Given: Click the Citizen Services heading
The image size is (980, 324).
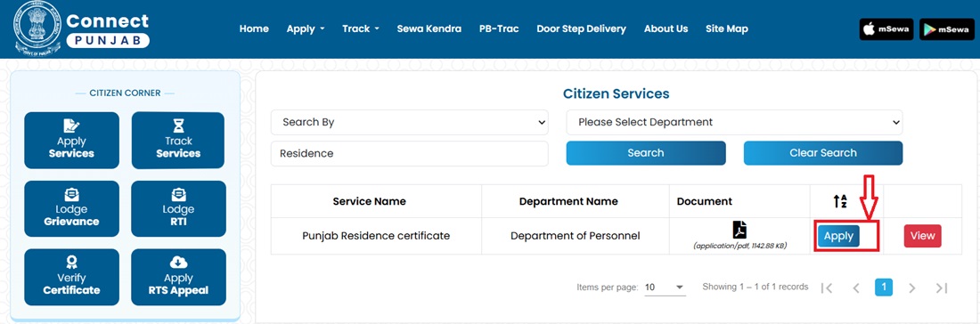Looking at the screenshot, I should coord(617,93).
